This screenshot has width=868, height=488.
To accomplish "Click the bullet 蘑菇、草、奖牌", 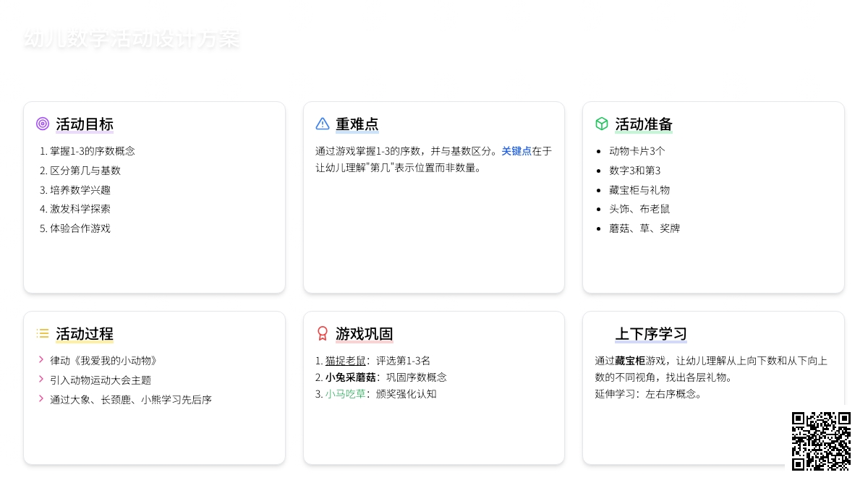I will 644,228.
